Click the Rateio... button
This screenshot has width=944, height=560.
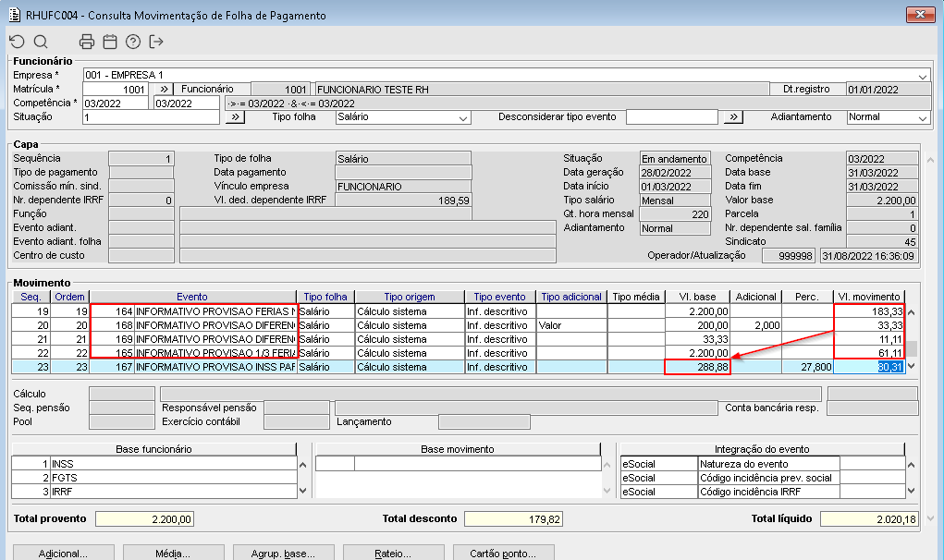coord(393,554)
